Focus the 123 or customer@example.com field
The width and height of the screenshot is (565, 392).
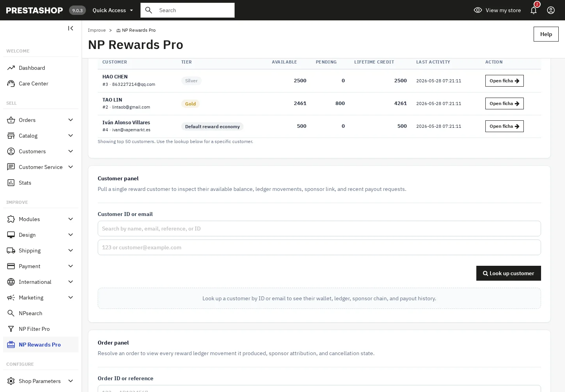click(x=319, y=247)
